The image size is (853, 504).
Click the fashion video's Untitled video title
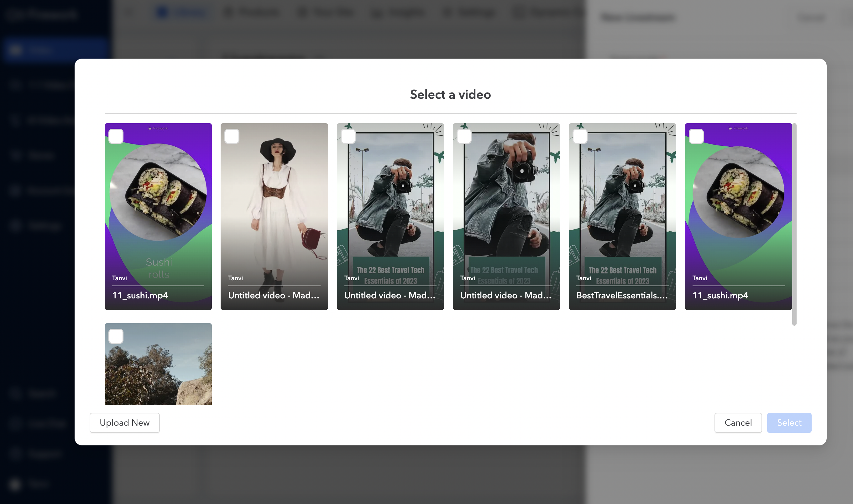coord(273,295)
